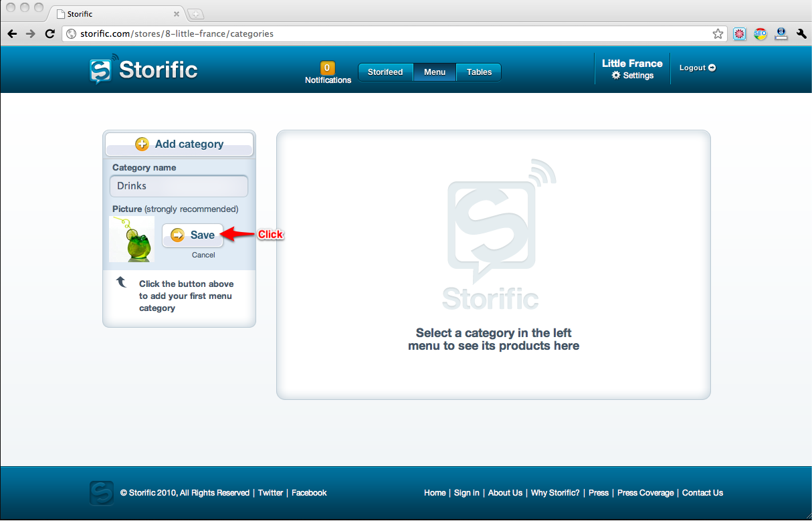The image size is (812, 521).
Task: Open the Tables tab
Action: (x=479, y=72)
